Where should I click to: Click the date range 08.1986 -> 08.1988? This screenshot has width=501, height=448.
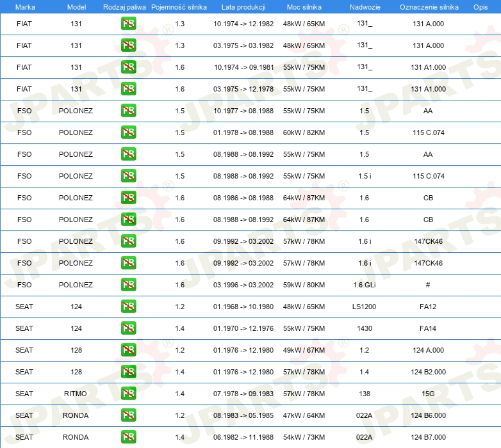[243, 198]
